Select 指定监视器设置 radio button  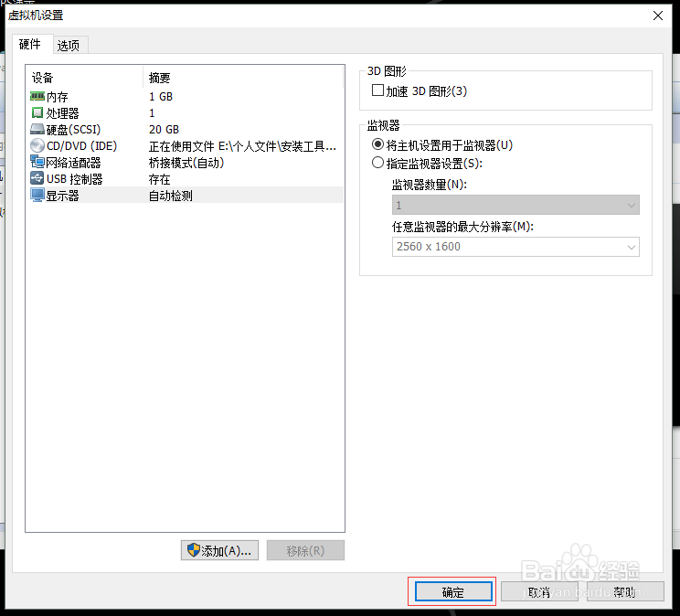(377, 163)
